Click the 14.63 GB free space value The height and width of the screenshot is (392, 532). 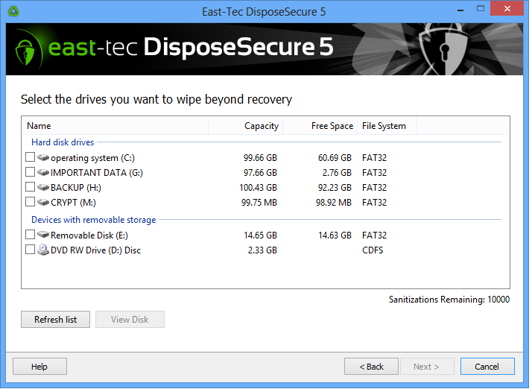click(x=335, y=235)
